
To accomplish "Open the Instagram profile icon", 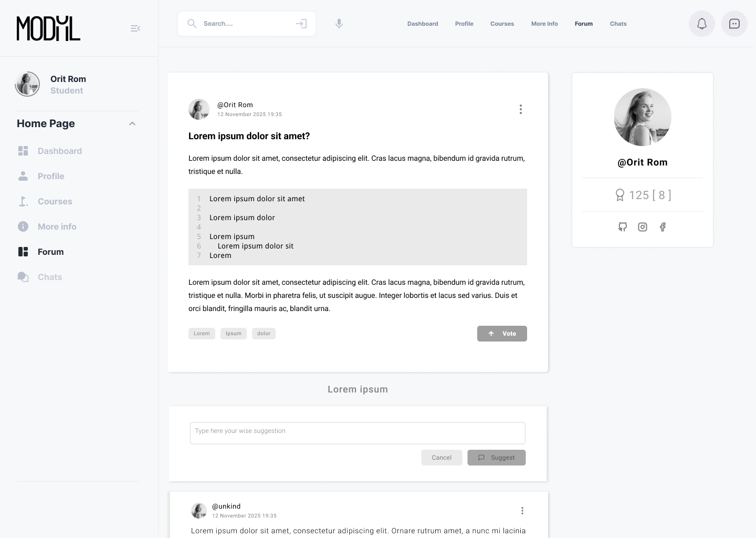I will [x=643, y=227].
